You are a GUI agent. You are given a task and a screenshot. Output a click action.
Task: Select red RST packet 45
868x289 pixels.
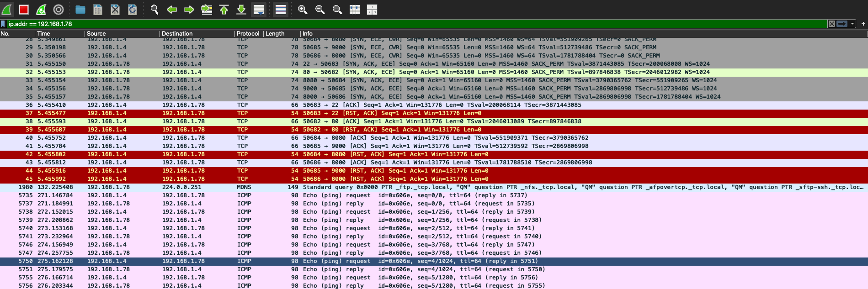click(x=434, y=179)
